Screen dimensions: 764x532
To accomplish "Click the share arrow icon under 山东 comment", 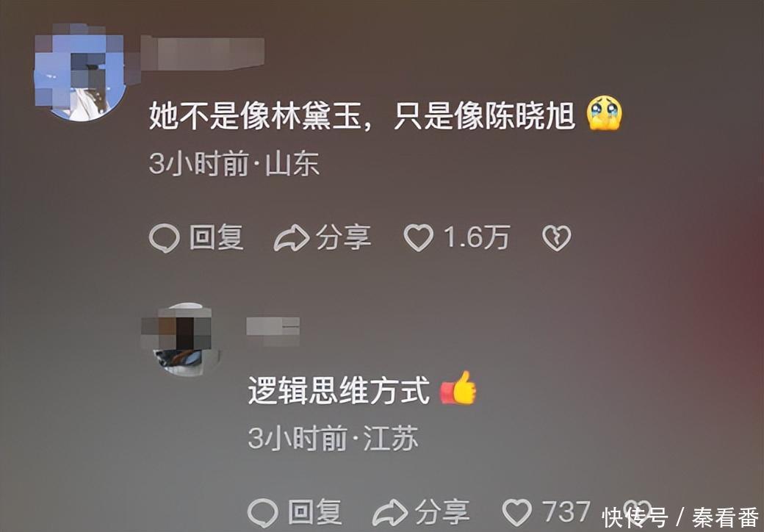I will click(x=292, y=238).
